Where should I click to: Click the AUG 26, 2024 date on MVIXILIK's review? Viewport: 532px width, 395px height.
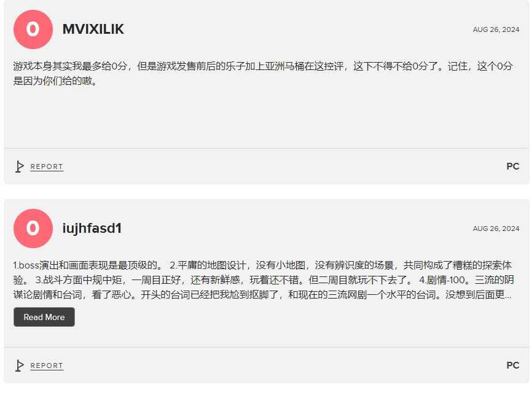(x=496, y=29)
